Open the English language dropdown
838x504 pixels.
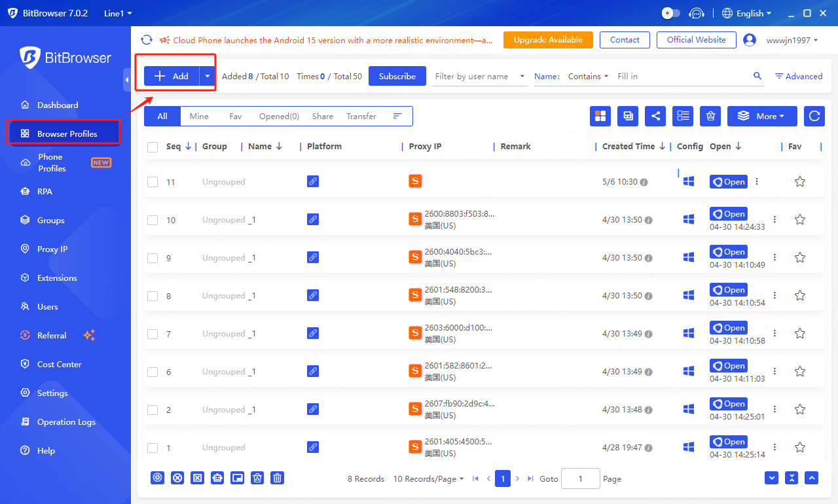pyautogui.click(x=747, y=13)
